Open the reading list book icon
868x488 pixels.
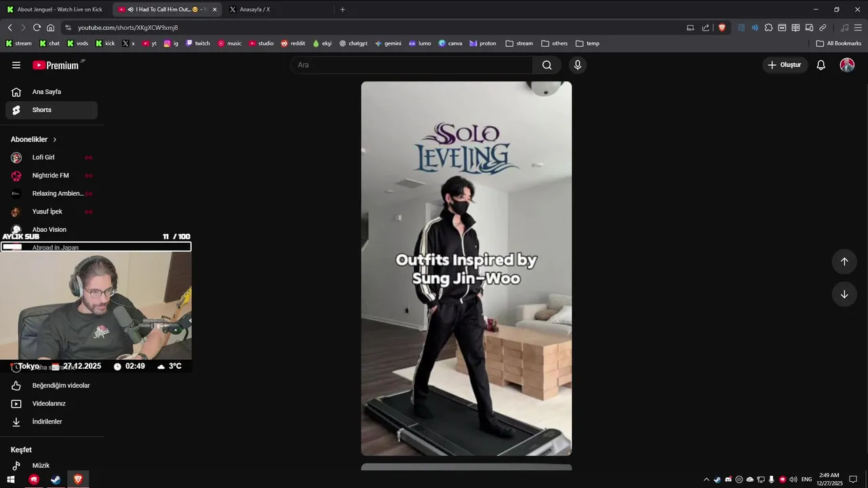pyautogui.click(x=795, y=28)
